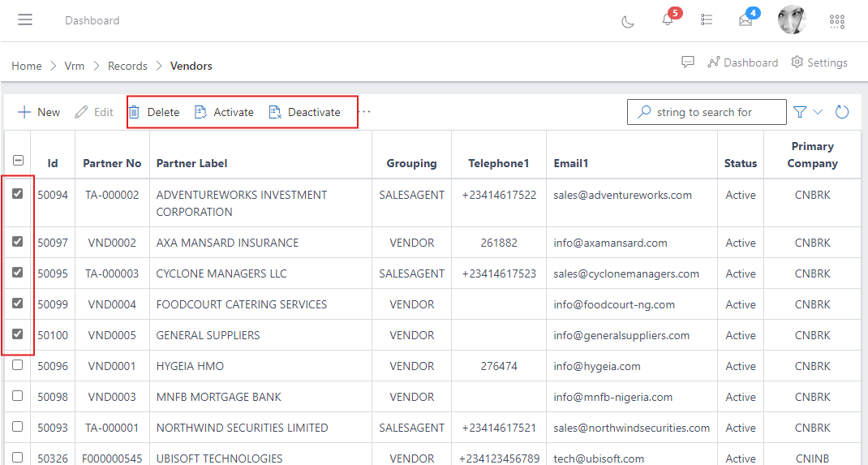Go to Records breadcrumb

[x=127, y=66]
